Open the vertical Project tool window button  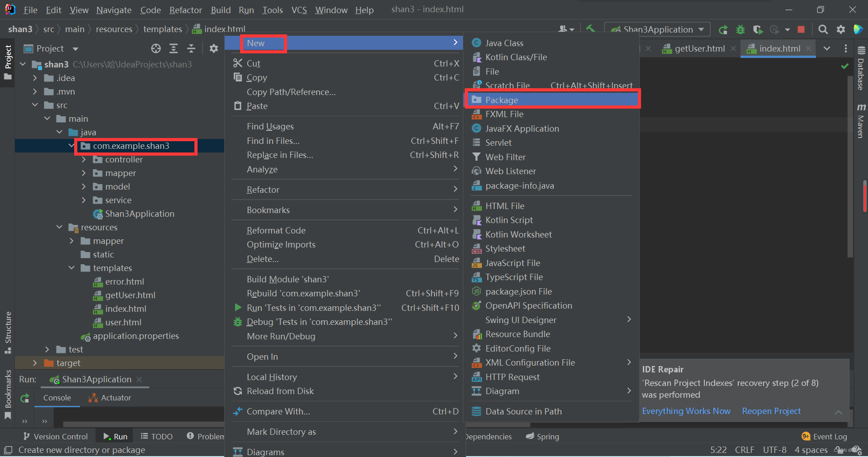(8, 62)
